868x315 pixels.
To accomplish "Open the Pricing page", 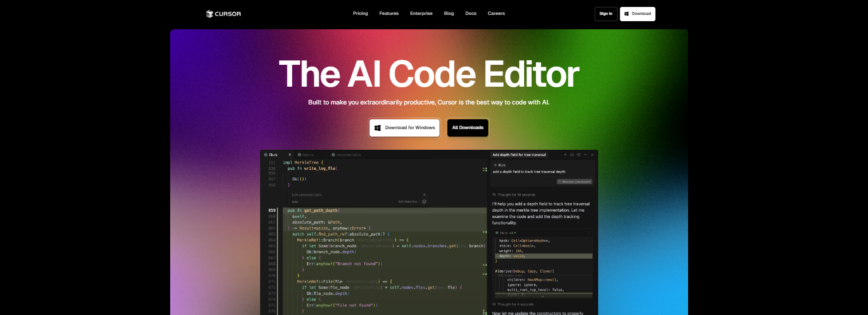I will click(x=360, y=13).
